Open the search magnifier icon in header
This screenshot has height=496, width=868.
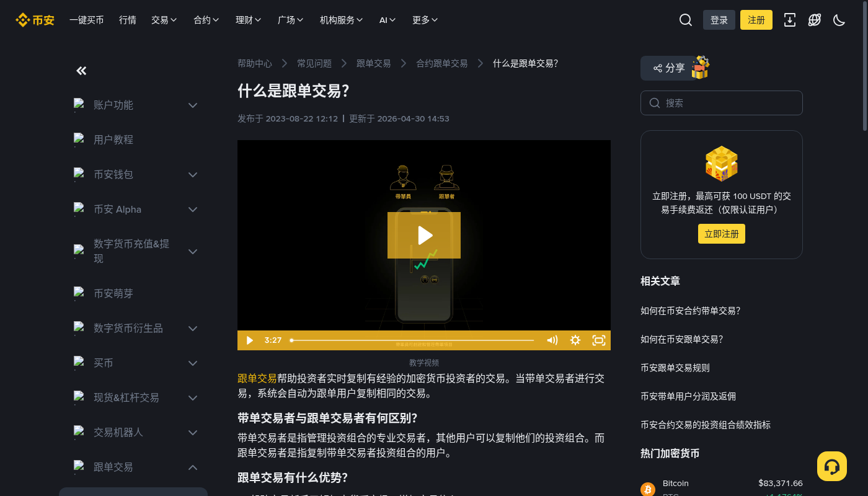686,20
